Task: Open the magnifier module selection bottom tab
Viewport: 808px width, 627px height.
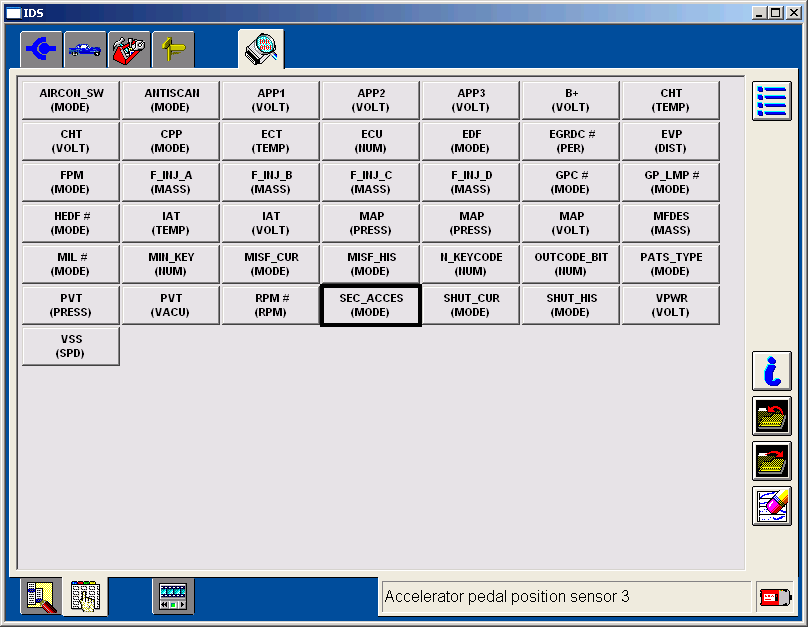Action: [x=41, y=596]
